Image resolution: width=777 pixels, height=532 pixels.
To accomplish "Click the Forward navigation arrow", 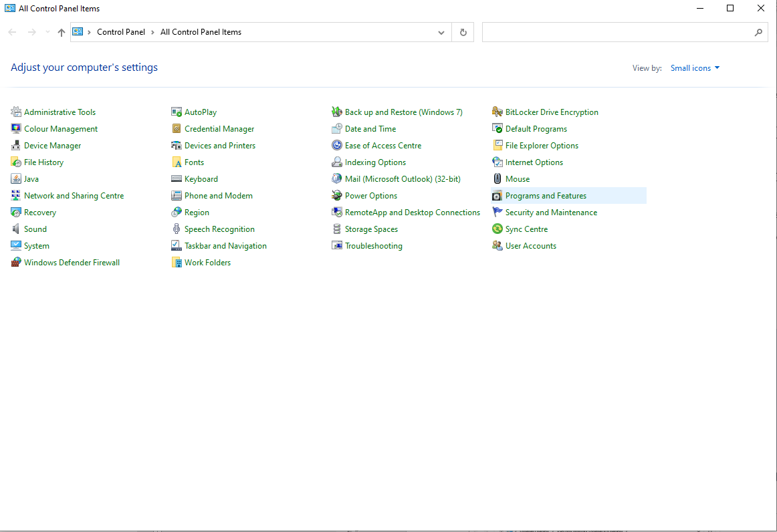I will [31, 32].
